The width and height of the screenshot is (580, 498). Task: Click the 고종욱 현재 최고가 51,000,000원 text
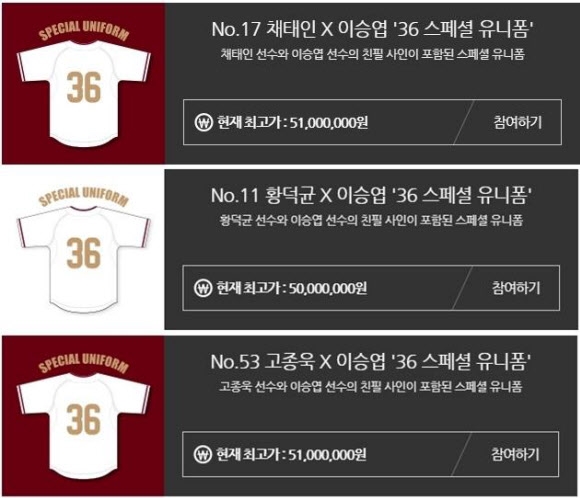(291, 454)
